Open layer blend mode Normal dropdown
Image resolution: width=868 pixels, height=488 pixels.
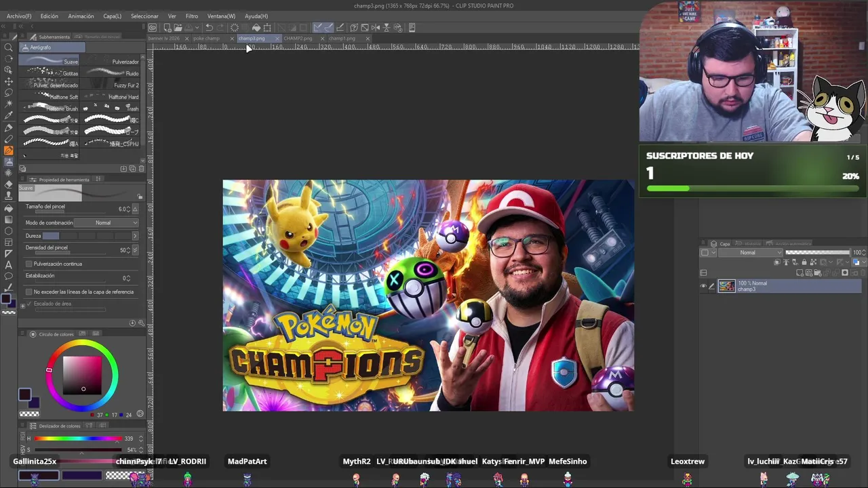751,253
